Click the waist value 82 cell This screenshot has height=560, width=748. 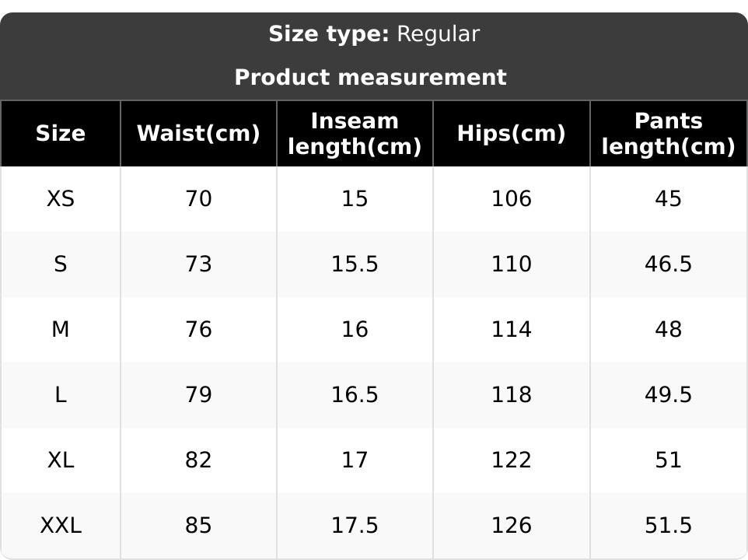click(198, 460)
